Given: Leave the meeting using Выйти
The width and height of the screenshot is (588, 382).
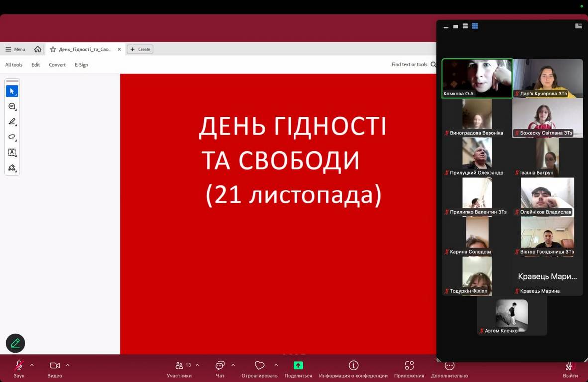Looking at the screenshot, I should [x=570, y=368].
